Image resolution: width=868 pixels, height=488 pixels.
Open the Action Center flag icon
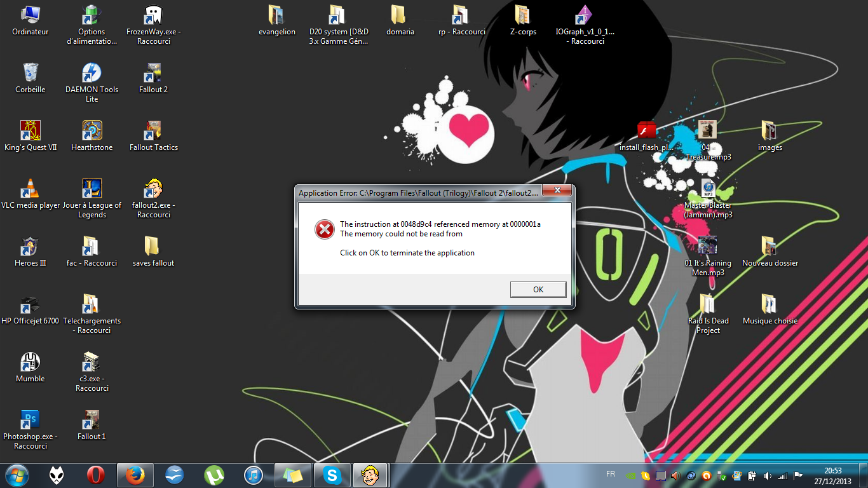797,476
